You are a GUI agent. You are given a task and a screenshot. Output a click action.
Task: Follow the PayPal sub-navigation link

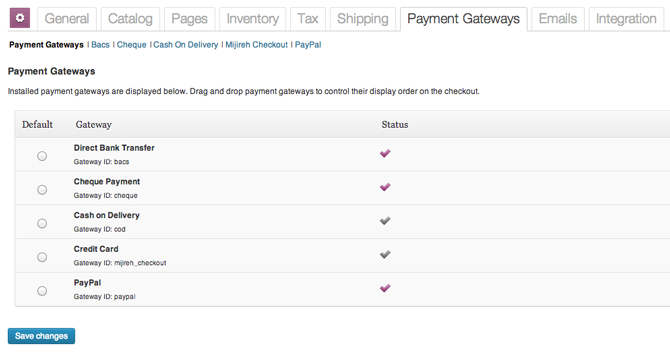point(308,45)
